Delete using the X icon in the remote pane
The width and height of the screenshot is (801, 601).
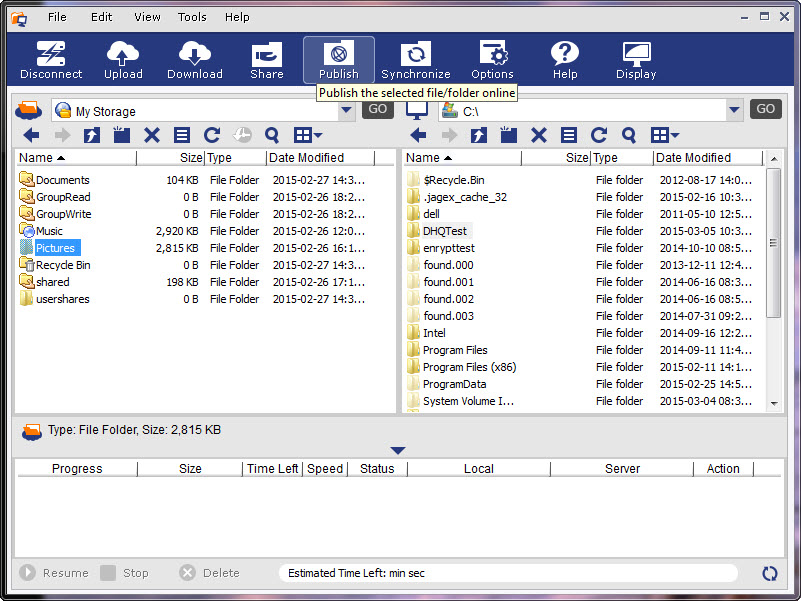pos(152,135)
